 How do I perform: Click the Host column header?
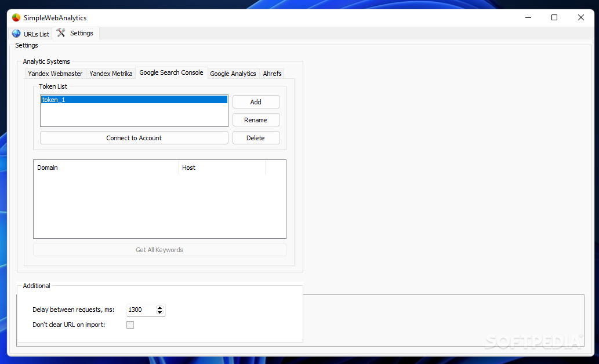coord(222,168)
